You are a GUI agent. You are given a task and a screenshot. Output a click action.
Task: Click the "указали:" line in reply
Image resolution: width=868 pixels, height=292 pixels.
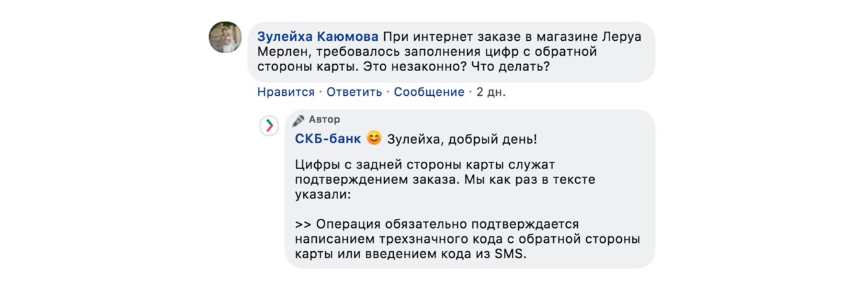coord(322,194)
